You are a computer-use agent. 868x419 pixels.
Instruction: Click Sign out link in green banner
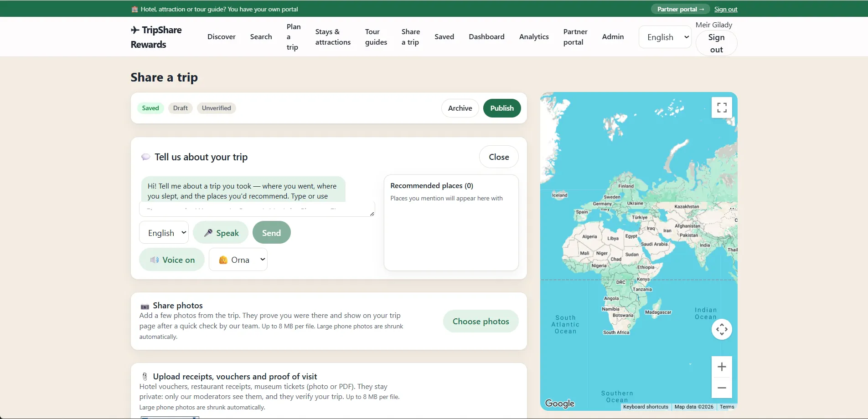(726, 9)
